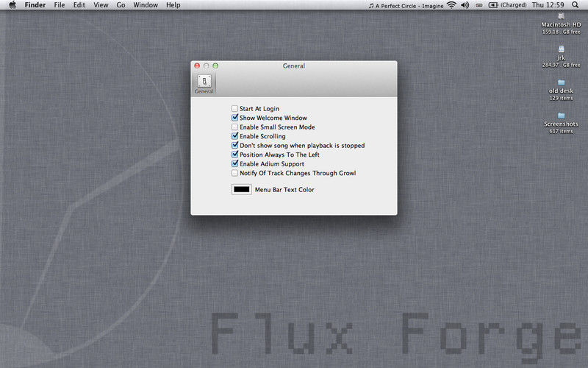Minimize the General preferences window
588x368 pixels.
pos(207,66)
